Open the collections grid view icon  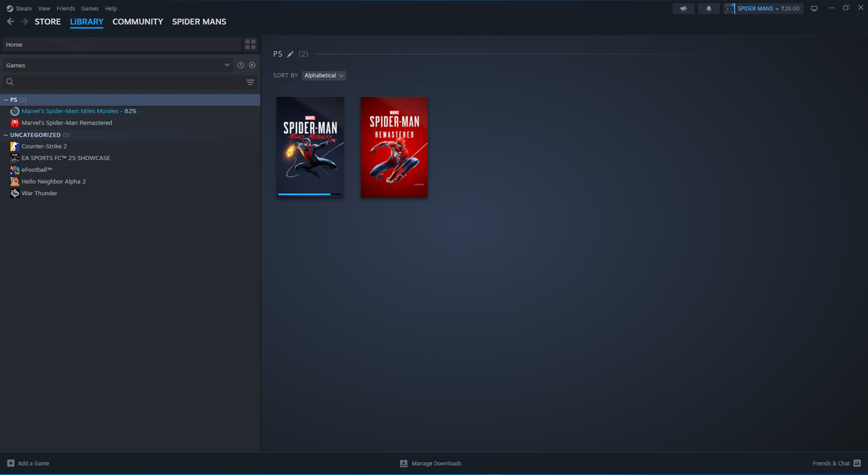(250, 45)
